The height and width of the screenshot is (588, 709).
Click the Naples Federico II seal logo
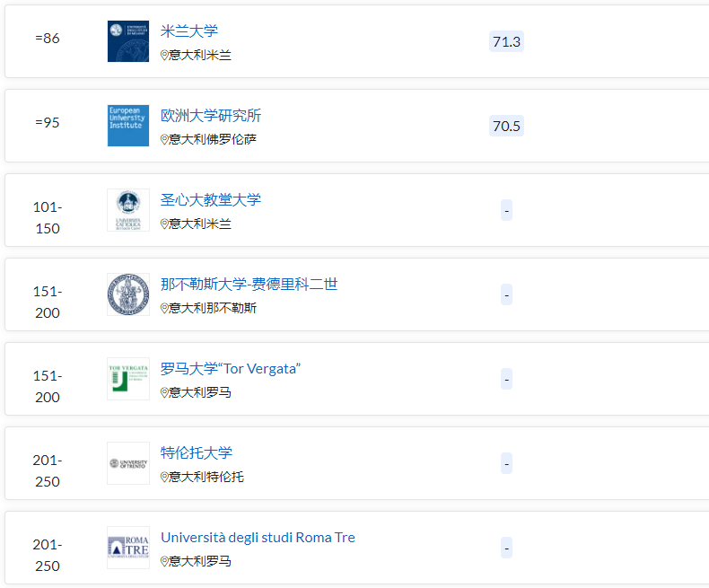128,294
